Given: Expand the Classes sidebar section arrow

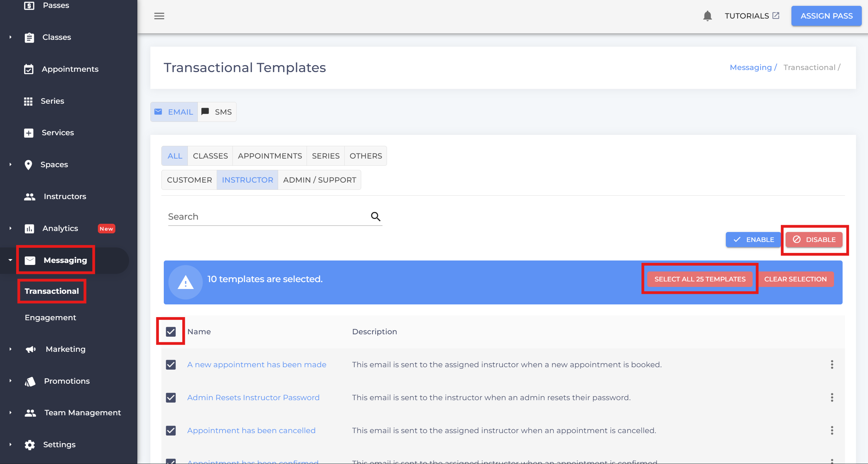Looking at the screenshot, I should [10, 37].
